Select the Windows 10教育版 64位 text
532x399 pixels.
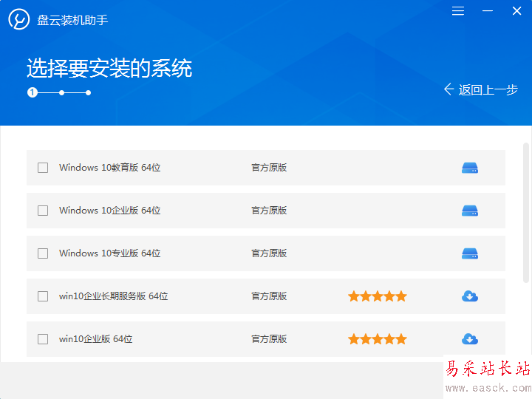[109, 168]
